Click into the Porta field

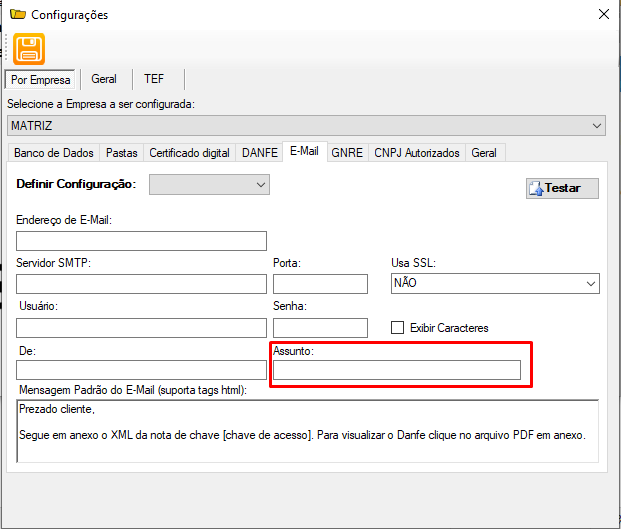point(320,284)
